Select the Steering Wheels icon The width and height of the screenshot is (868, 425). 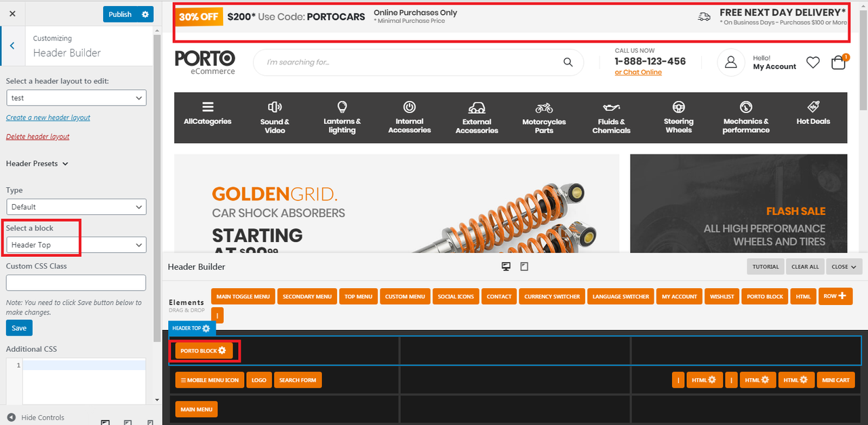coord(679,107)
